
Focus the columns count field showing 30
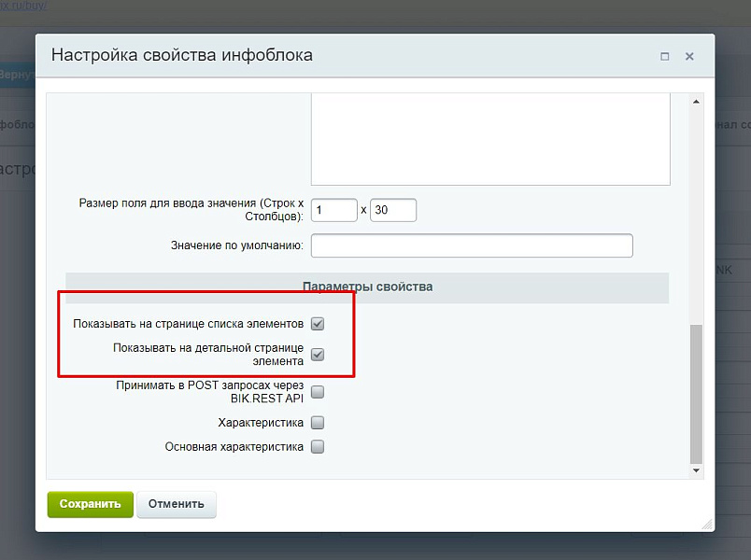point(393,210)
